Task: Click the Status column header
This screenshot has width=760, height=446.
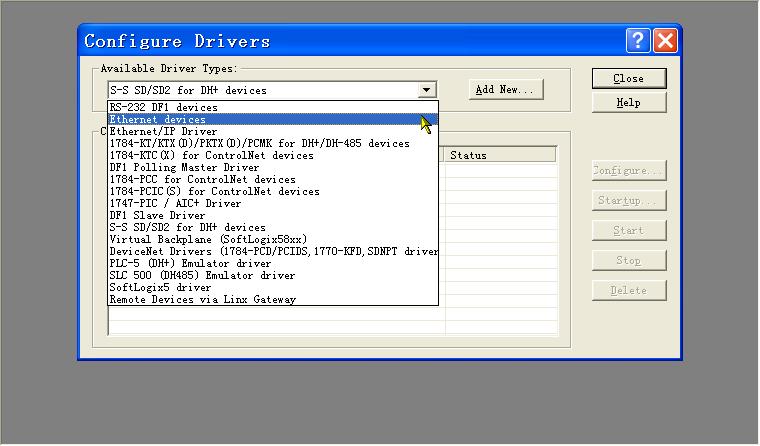Action: (x=500, y=155)
